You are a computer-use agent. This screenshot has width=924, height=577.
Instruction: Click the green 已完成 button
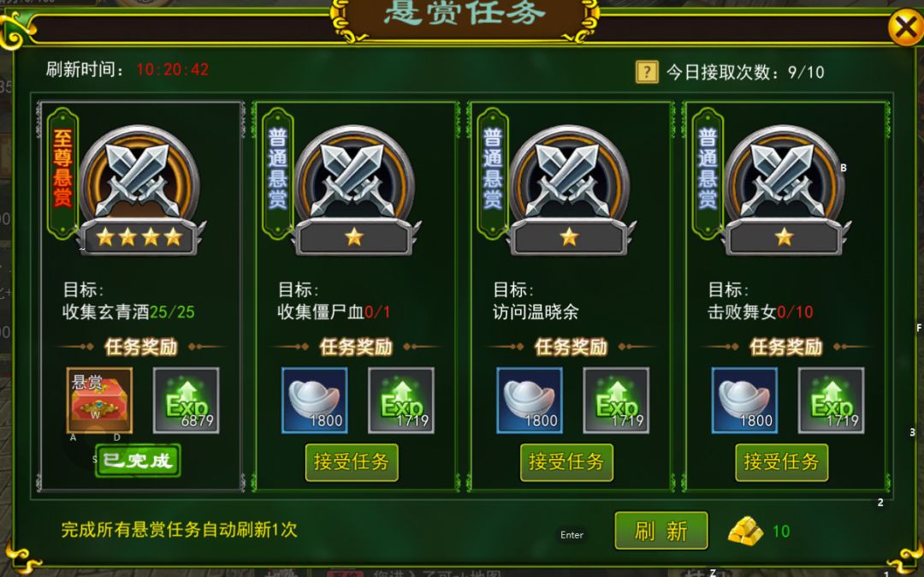(x=138, y=461)
